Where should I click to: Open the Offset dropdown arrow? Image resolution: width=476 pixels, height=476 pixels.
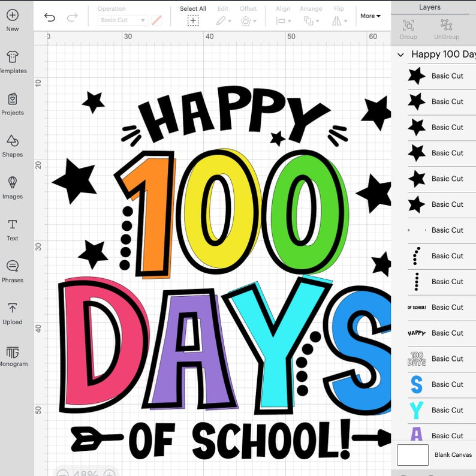(255, 21)
